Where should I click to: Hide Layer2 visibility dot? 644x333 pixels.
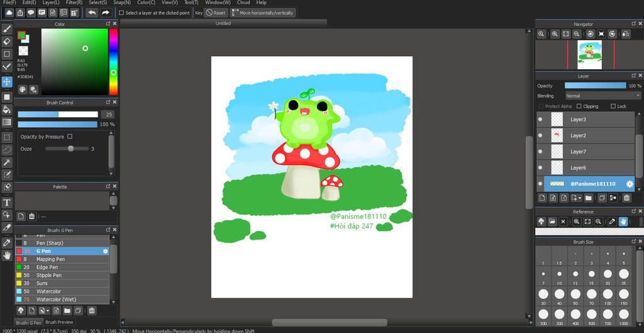tap(540, 135)
